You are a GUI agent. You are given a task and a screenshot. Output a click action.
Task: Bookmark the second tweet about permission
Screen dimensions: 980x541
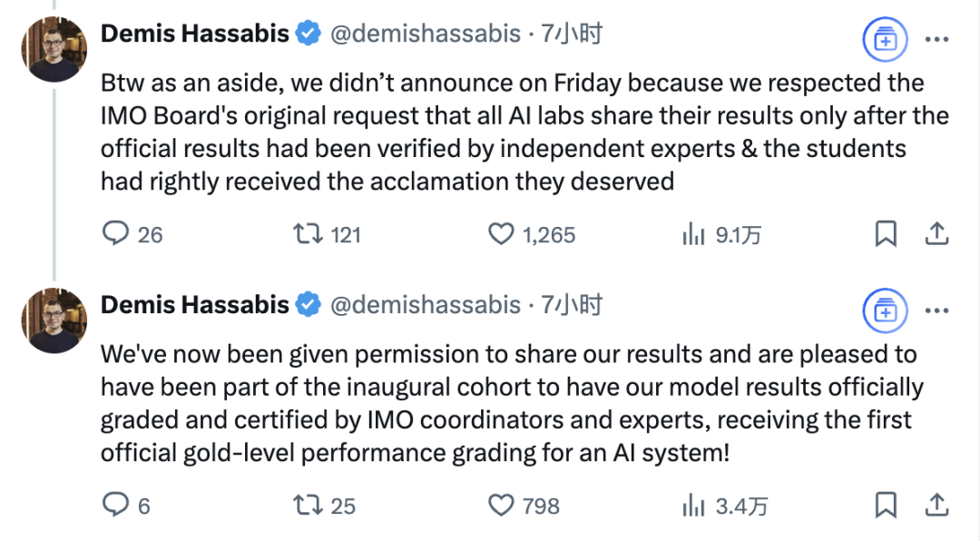[x=886, y=505]
